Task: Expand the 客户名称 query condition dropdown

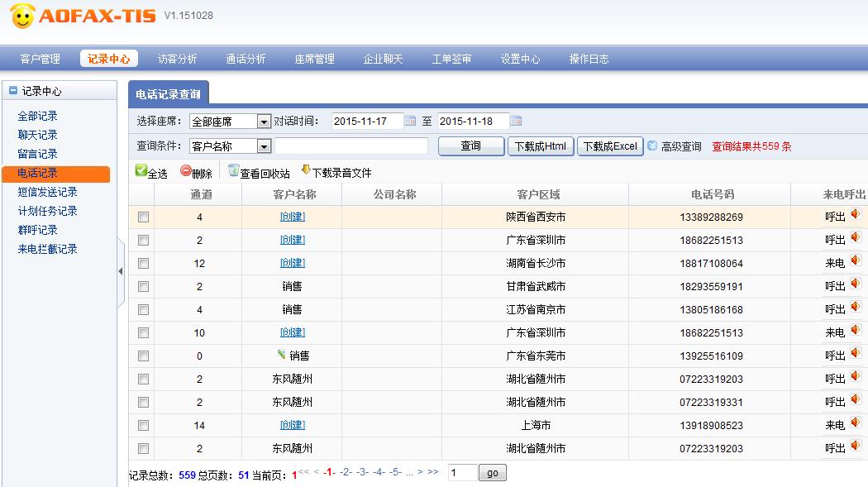Action: coord(264,146)
